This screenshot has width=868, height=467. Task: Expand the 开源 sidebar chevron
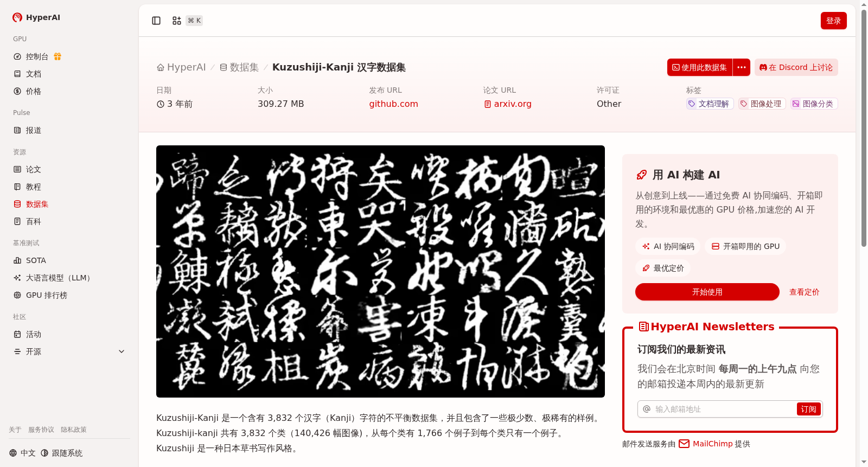coord(122,351)
